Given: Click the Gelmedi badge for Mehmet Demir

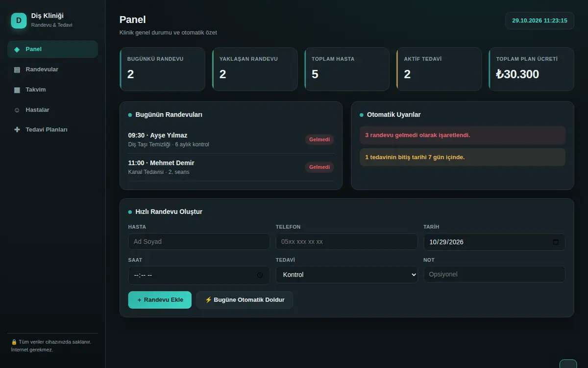Looking at the screenshot, I should pos(319,167).
